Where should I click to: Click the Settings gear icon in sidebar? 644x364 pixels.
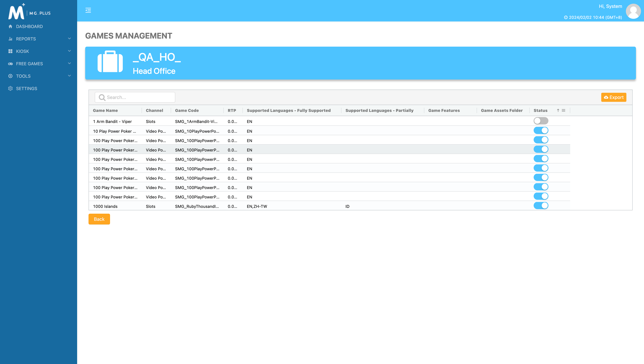click(x=10, y=89)
